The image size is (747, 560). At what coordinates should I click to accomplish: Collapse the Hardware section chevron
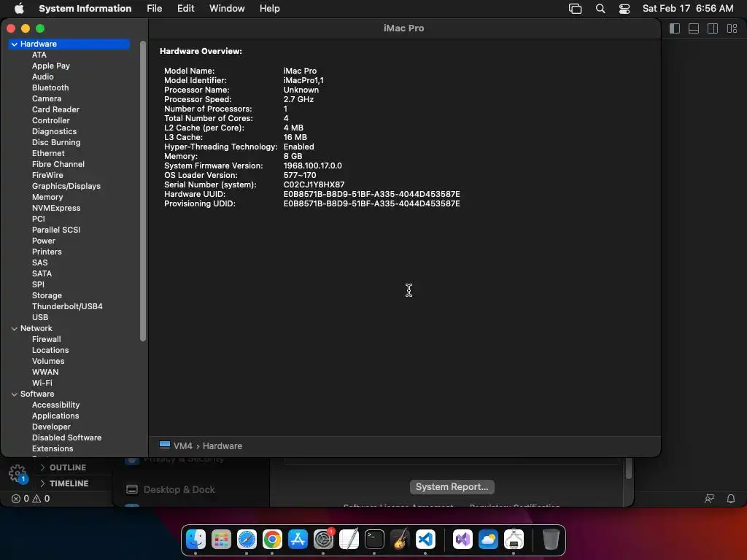[x=15, y=44]
